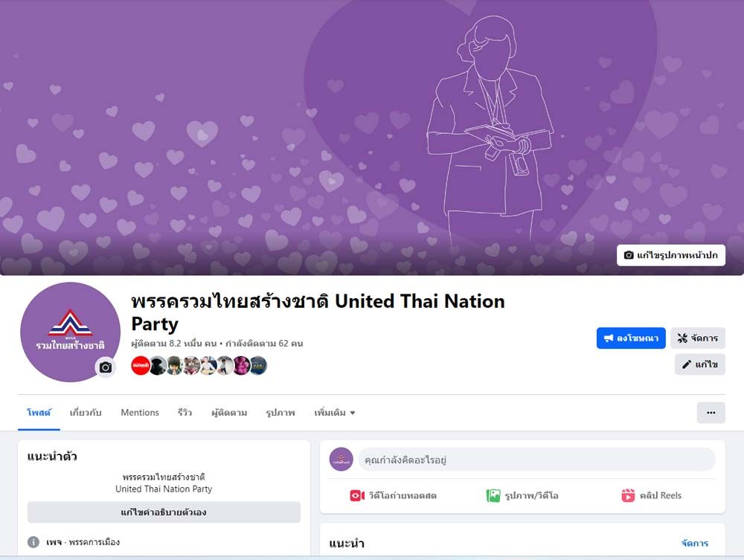Expand the เพิ่มเติม dropdown tab

(335, 413)
